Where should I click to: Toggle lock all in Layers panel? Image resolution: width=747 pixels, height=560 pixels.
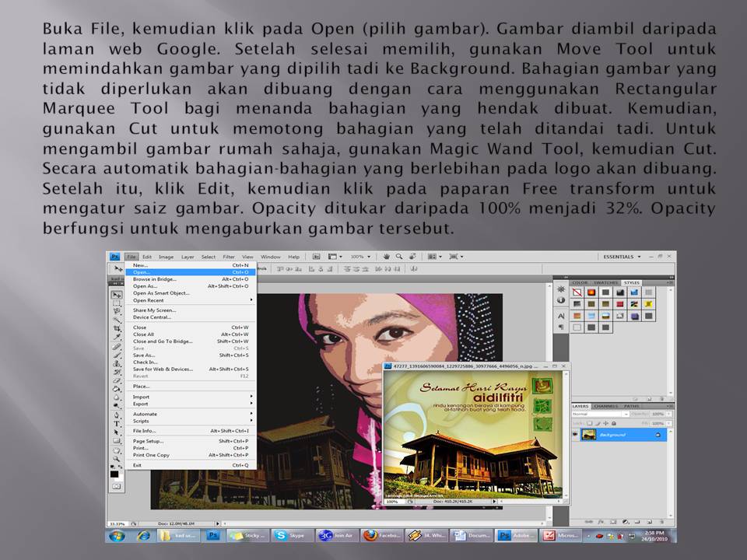(614, 423)
